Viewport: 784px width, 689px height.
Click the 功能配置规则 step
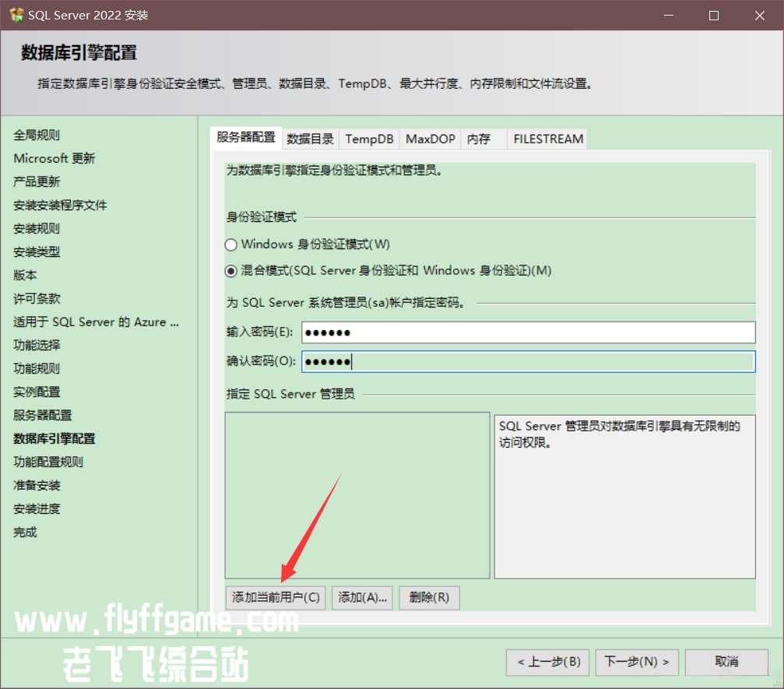tap(48, 462)
